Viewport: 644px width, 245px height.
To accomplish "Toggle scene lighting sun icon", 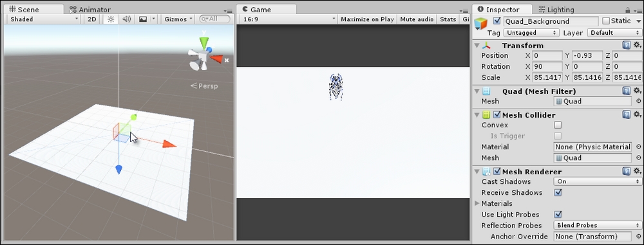I will (x=111, y=19).
